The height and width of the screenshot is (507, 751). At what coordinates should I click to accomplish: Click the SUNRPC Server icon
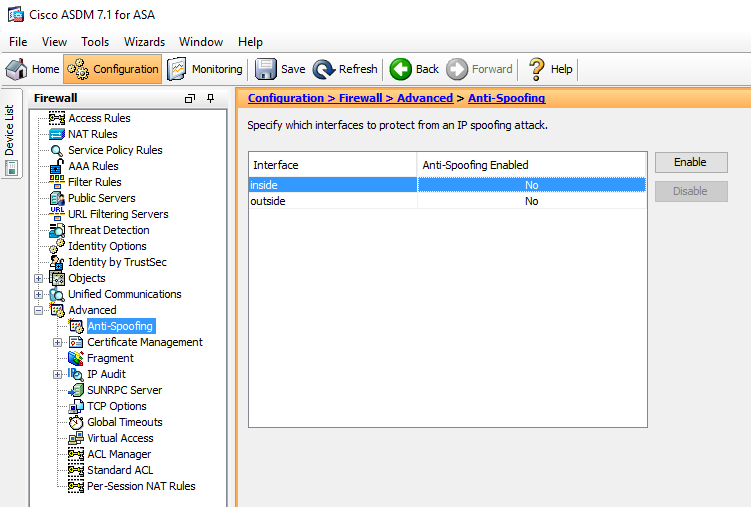click(76, 390)
